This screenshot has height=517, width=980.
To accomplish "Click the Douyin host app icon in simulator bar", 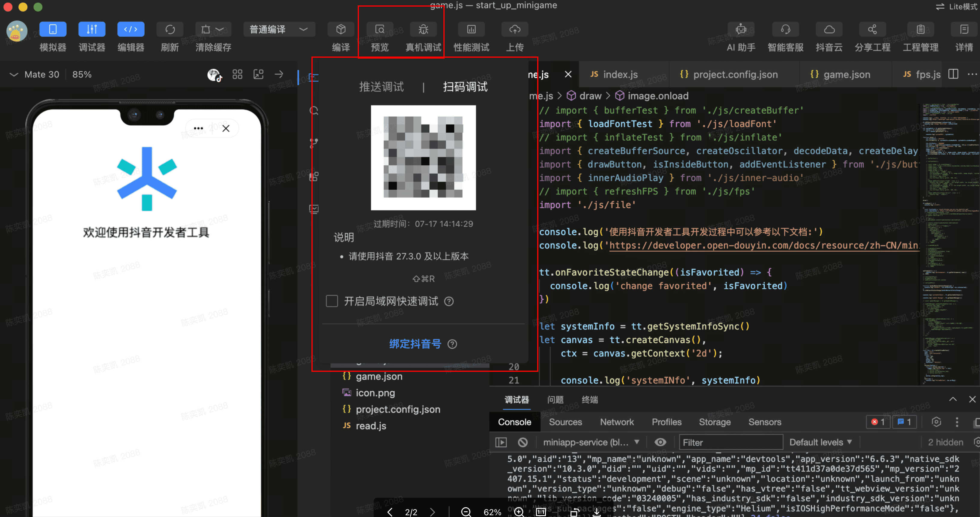I will 215,75.
